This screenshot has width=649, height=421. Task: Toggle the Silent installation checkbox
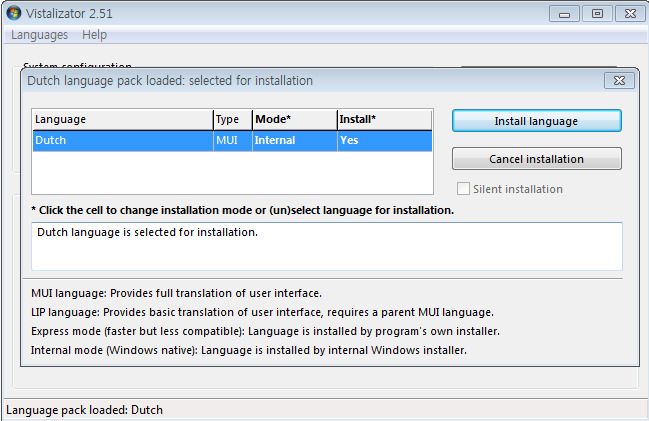click(x=463, y=189)
